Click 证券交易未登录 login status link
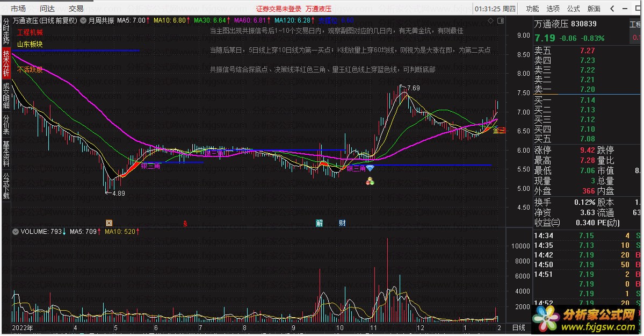 [278, 9]
